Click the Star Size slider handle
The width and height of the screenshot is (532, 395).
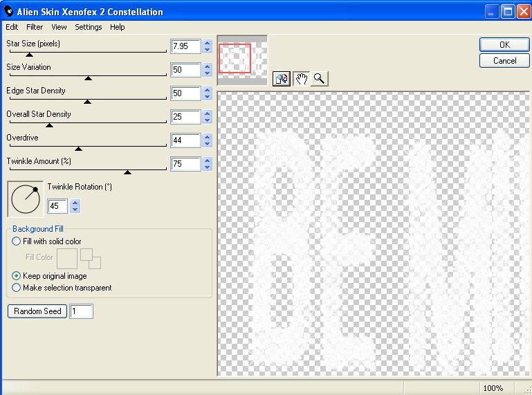coord(30,55)
